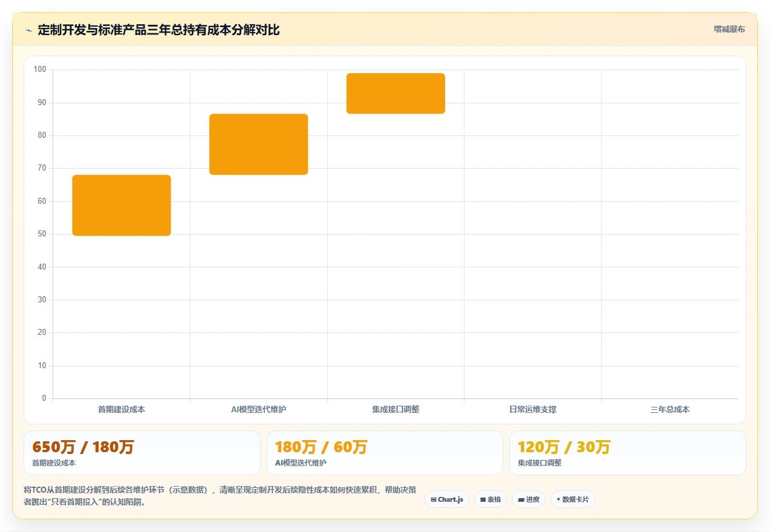Click the description paragraph starting 将TCO从首期建设

(220, 496)
